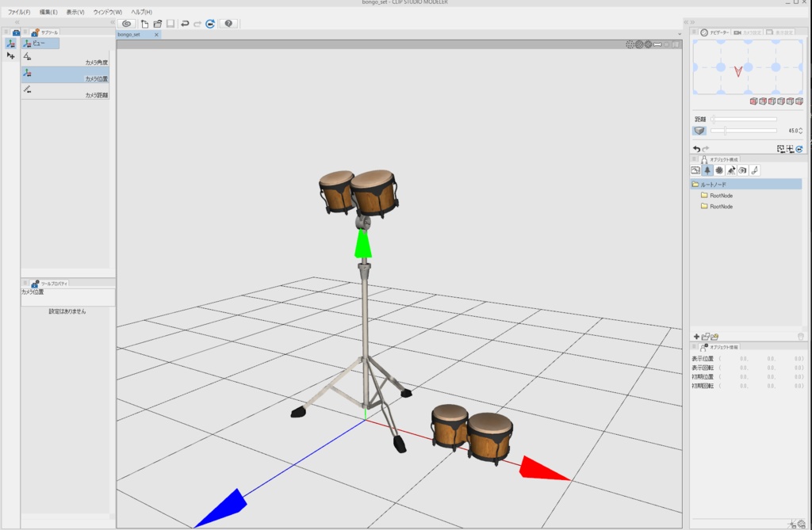Click the camera icon in オブジェクト構成 panel
Viewport: 812px width, 530px height.
click(x=743, y=170)
